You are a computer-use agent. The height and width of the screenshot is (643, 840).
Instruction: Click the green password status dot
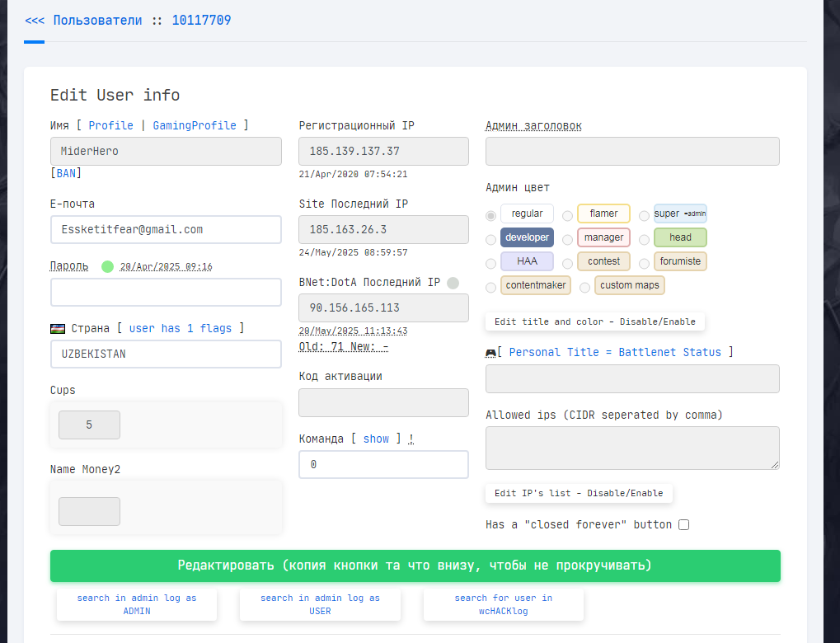click(108, 266)
